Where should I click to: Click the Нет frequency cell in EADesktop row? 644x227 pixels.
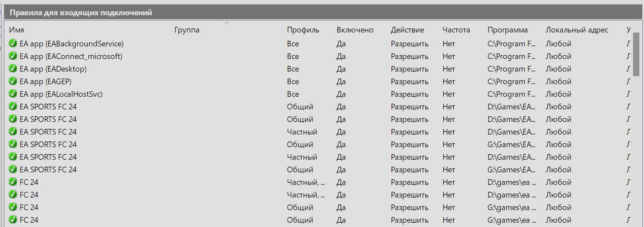click(449, 69)
